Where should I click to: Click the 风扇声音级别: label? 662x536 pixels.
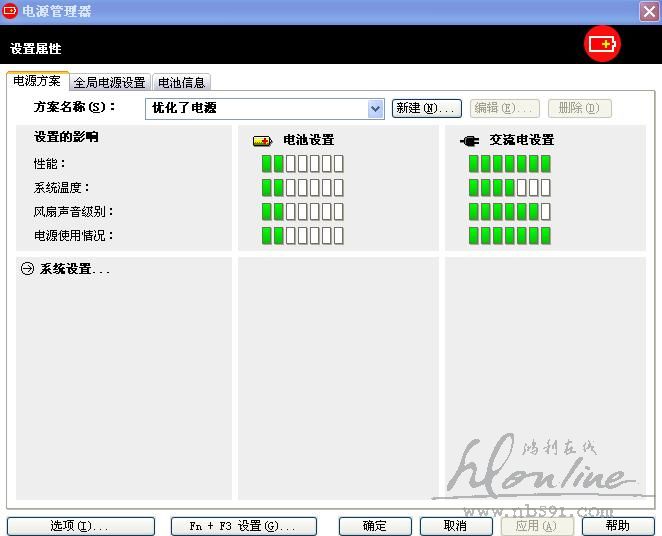[x=73, y=212]
